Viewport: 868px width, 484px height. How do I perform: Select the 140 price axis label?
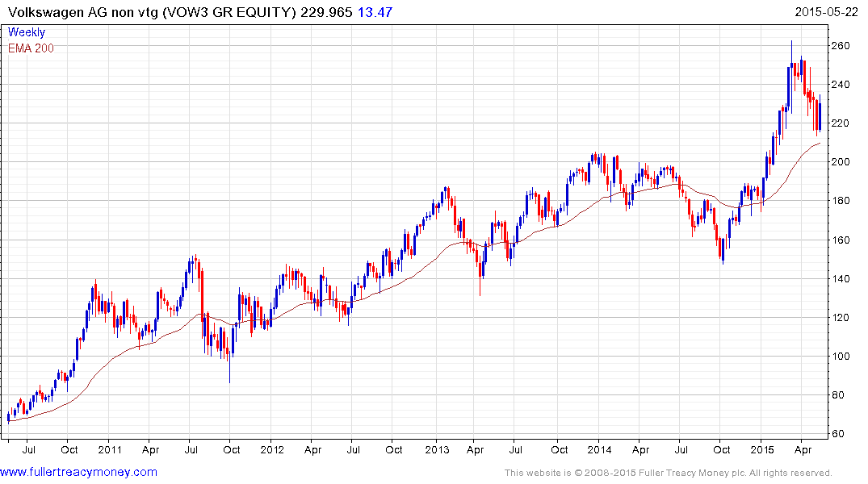841,279
